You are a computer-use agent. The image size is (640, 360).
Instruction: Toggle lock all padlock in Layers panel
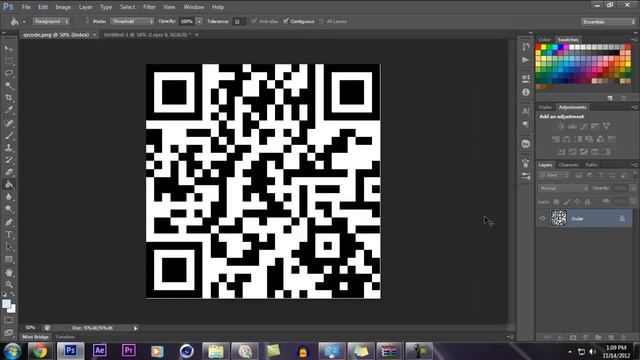587,202
